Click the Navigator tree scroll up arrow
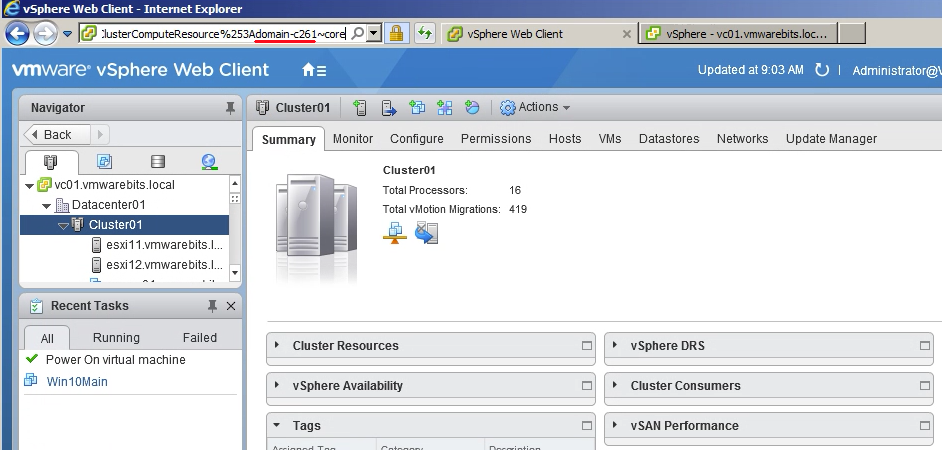This screenshot has height=450, width=942. tap(235, 183)
